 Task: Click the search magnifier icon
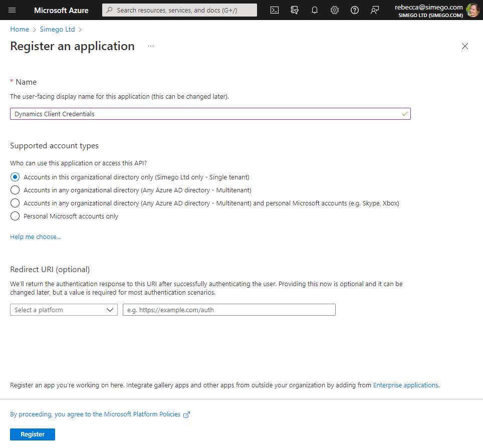(109, 10)
